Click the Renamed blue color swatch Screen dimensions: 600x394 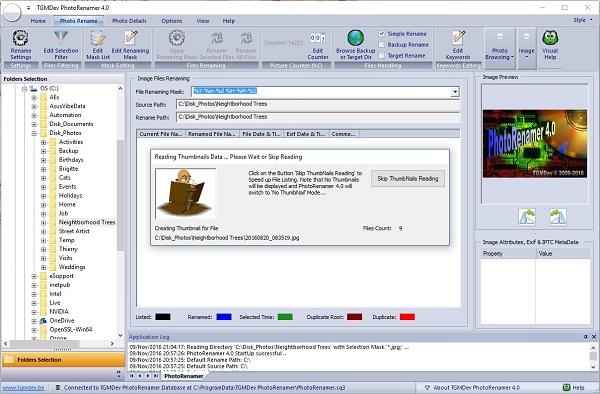[x=224, y=317]
